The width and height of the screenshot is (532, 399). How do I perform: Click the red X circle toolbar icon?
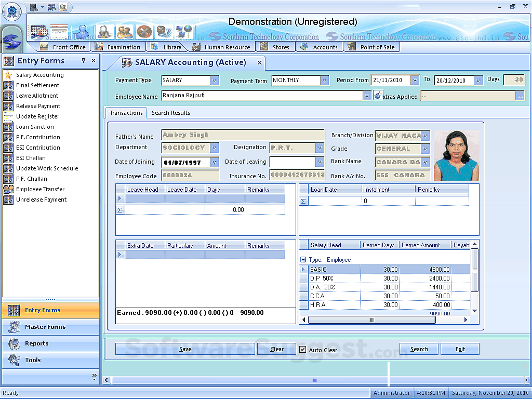[x=144, y=32]
